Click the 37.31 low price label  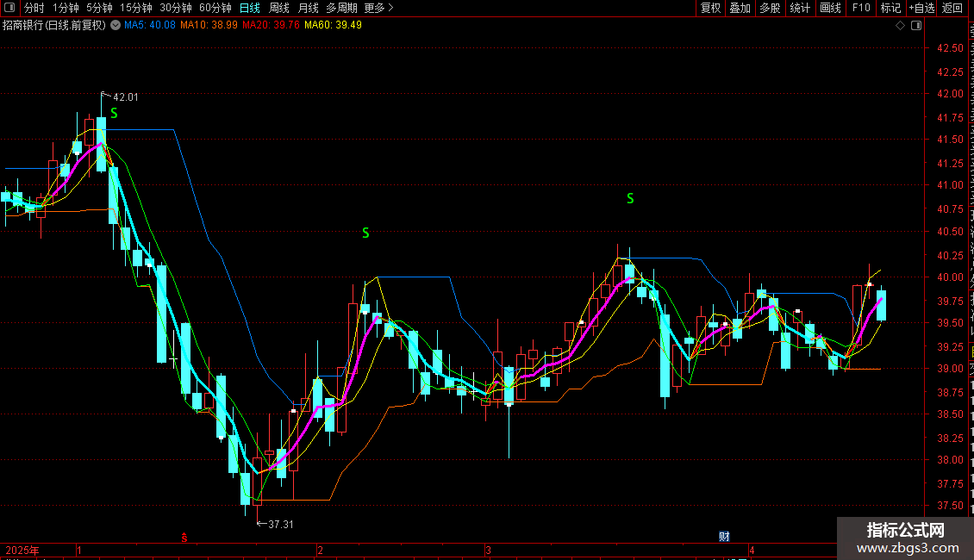pyautogui.click(x=281, y=524)
